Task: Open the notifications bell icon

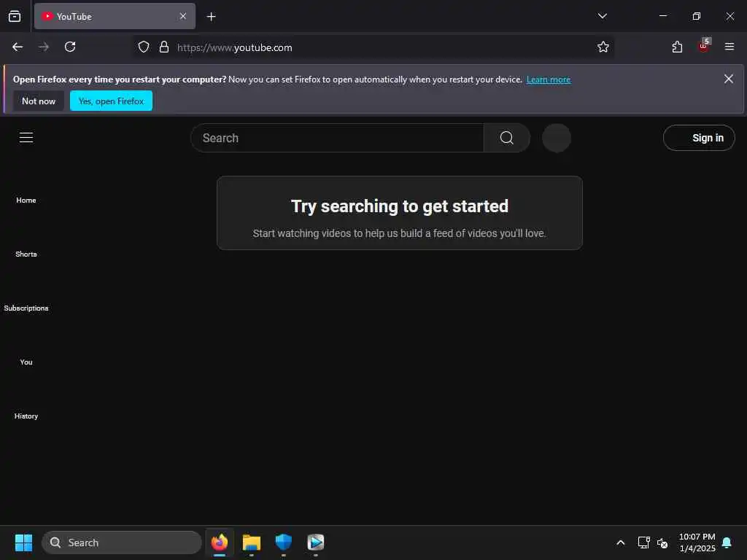Action: click(x=727, y=542)
